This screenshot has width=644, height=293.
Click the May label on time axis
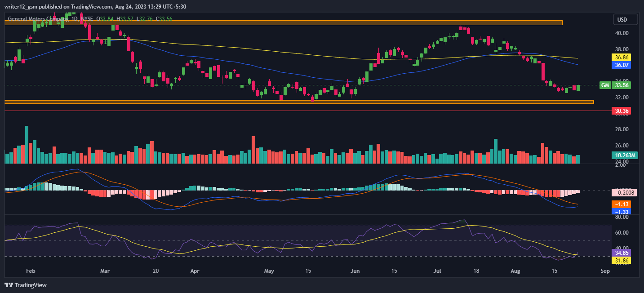[x=269, y=271]
